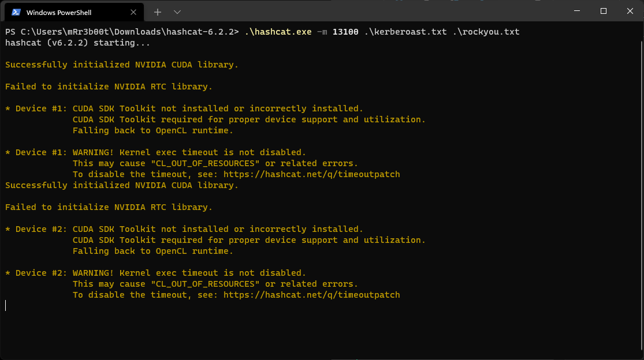Click the Device #1 timeoutpatch URL
The image size is (644, 360).
point(312,174)
